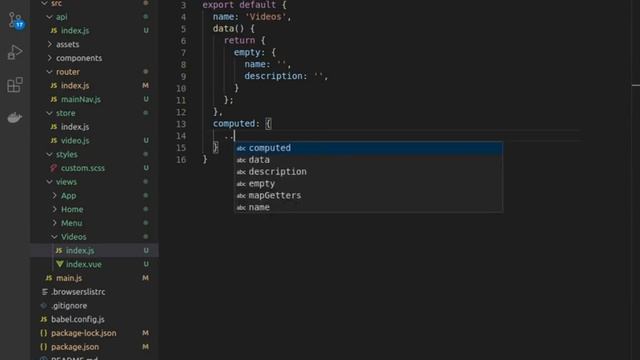Open index.js in the router folder
This screenshot has height=360, width=640.
click(x=75, y=85)
